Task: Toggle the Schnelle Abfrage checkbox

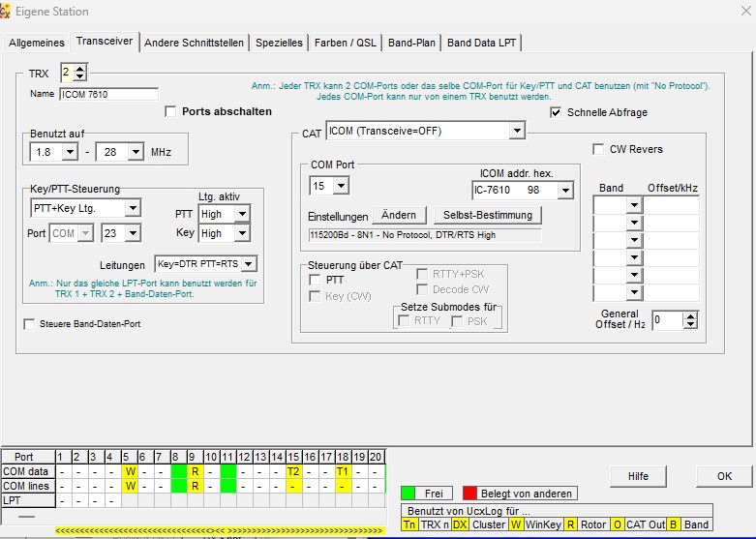Action: [556, 112]
